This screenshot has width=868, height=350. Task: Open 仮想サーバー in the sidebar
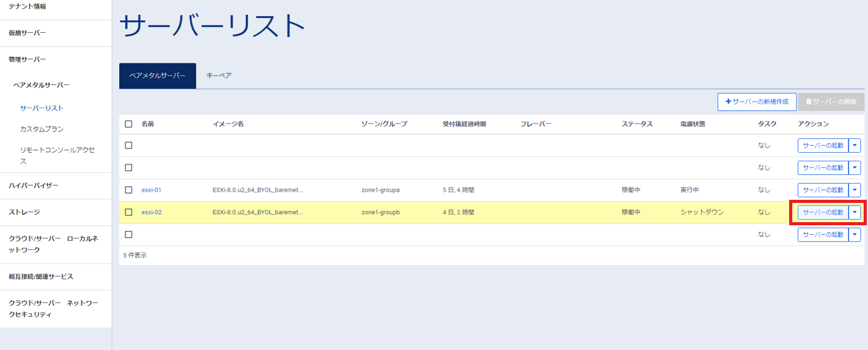(27, 33)
